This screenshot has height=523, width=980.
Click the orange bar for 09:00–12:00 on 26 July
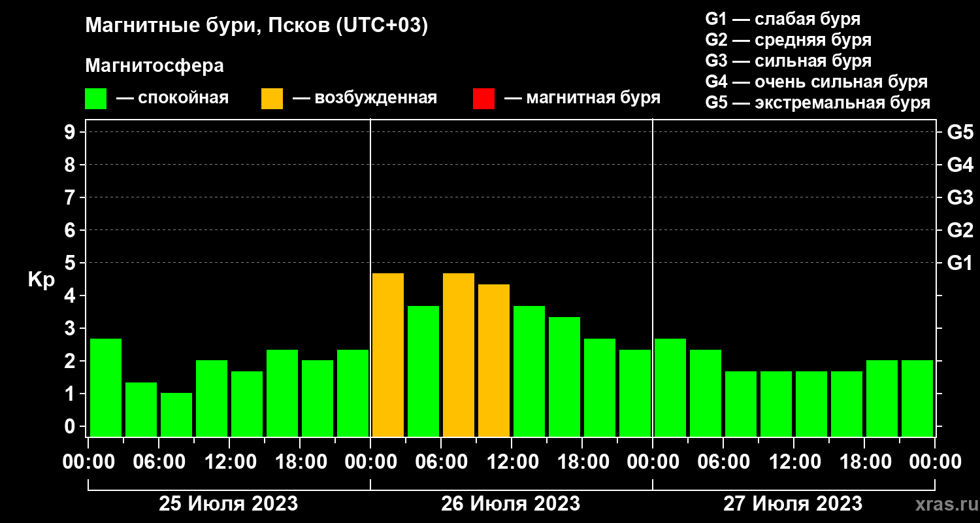coord(494,360)
